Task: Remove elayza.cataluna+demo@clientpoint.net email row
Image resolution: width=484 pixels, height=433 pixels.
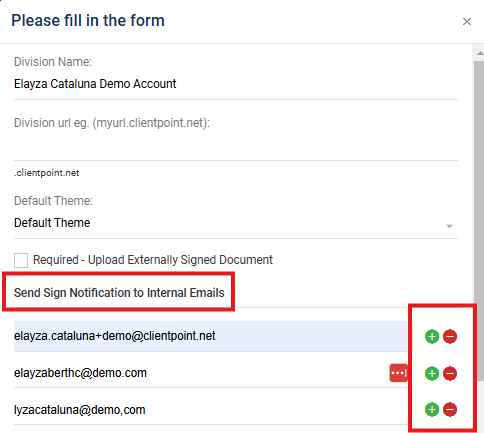Action: (450, 336)
